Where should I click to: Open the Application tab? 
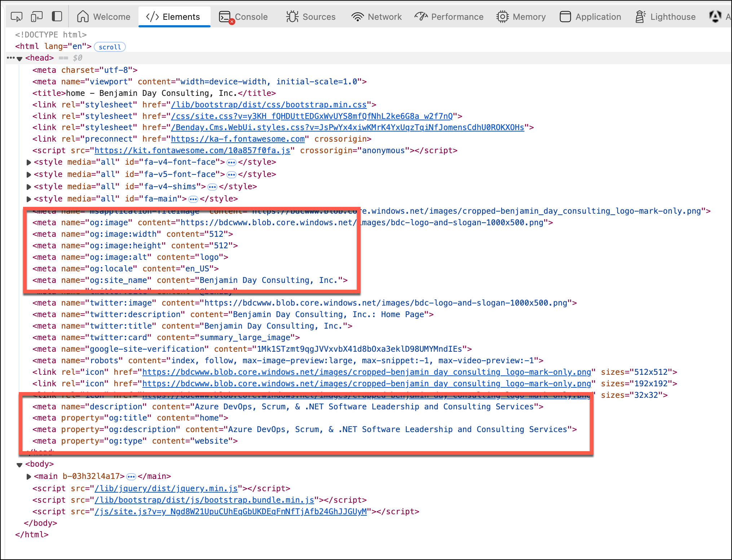click(591, 17)
